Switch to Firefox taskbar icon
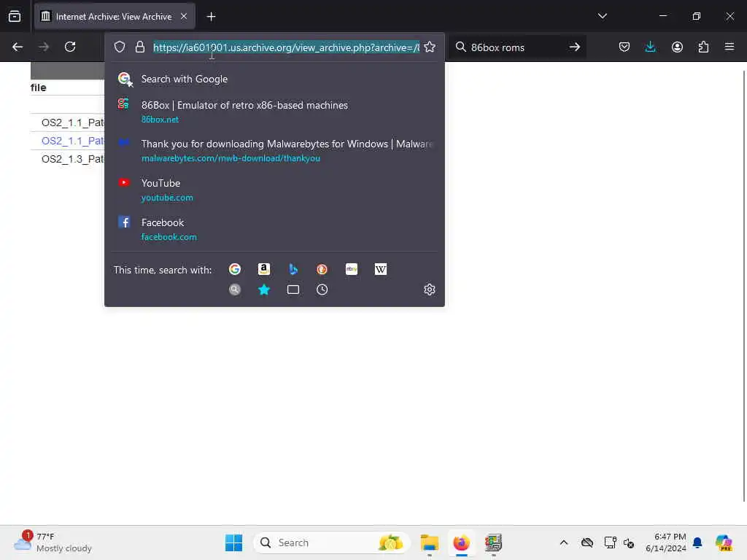The height and width of the screenshot is (560, 747). (461, 542)
